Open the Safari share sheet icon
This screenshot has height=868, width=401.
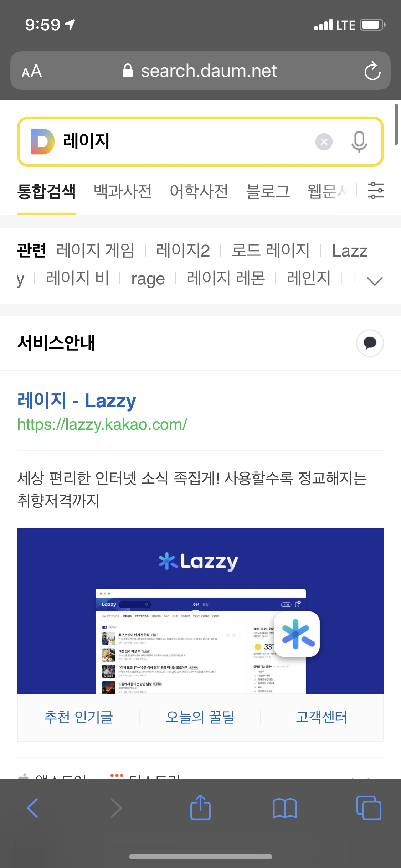coord(200,807)
